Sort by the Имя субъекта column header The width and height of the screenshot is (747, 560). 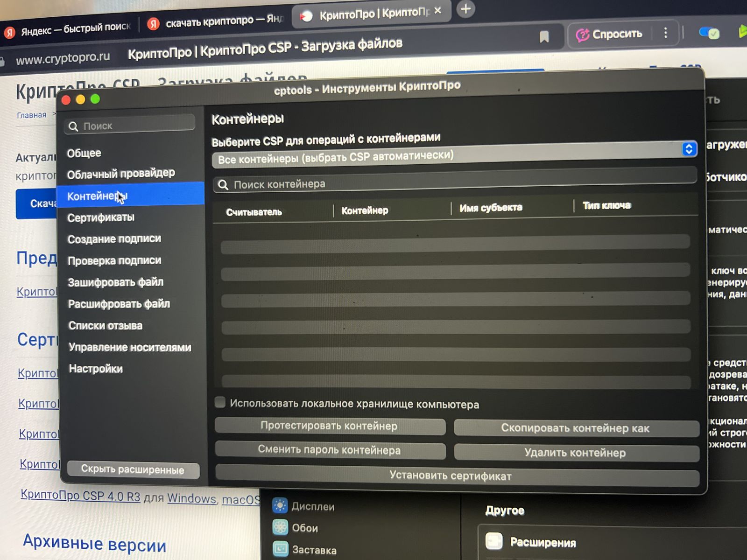coord(491,208)
